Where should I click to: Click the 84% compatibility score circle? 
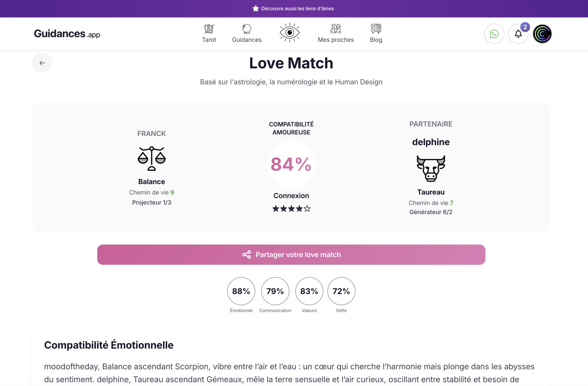291,164
